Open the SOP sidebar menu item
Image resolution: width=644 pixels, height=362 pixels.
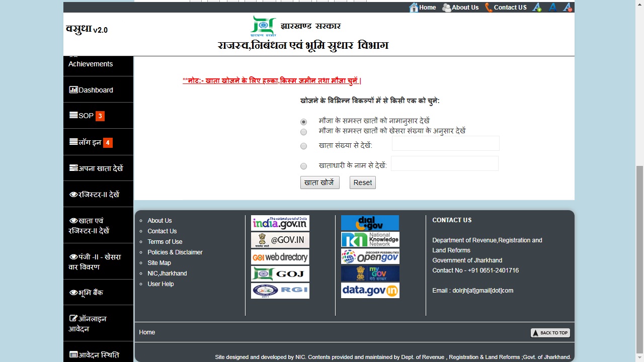(86, 116)
